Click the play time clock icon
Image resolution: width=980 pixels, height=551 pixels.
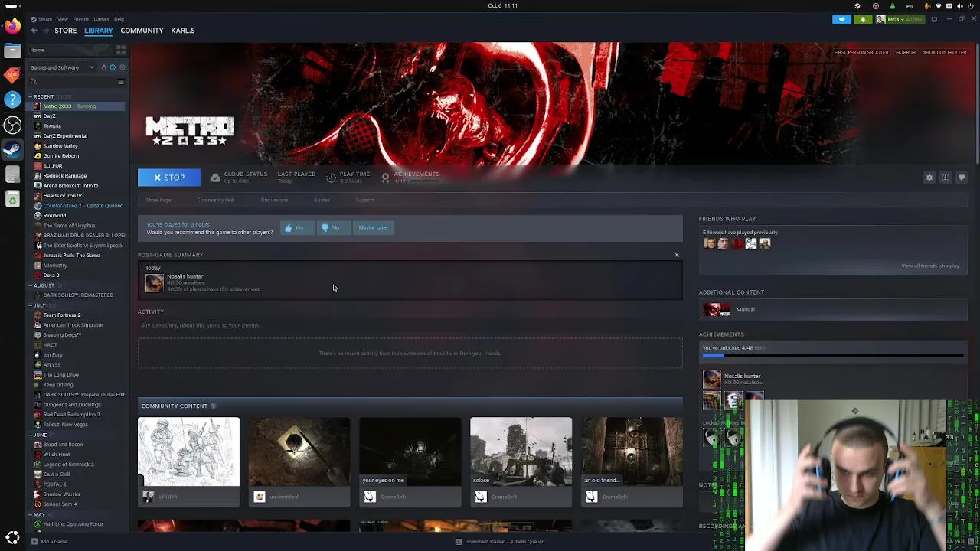coord(331,178)
